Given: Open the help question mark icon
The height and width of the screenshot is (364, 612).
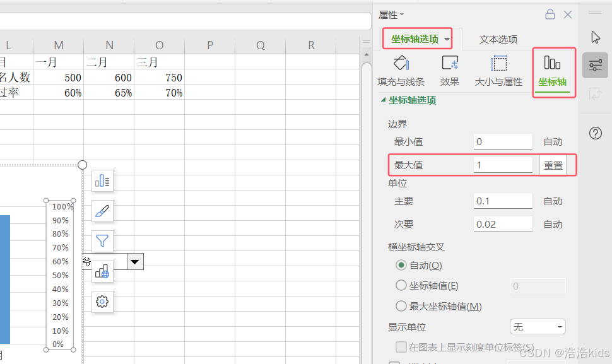Looking at the screenshot, I should [x=595, y=134].
